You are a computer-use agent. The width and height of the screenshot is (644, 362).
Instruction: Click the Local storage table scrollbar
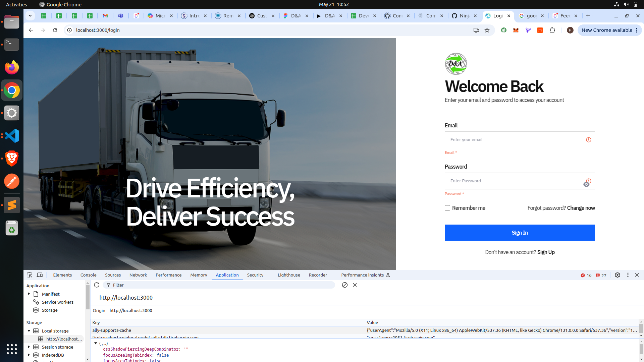(641, 328)
